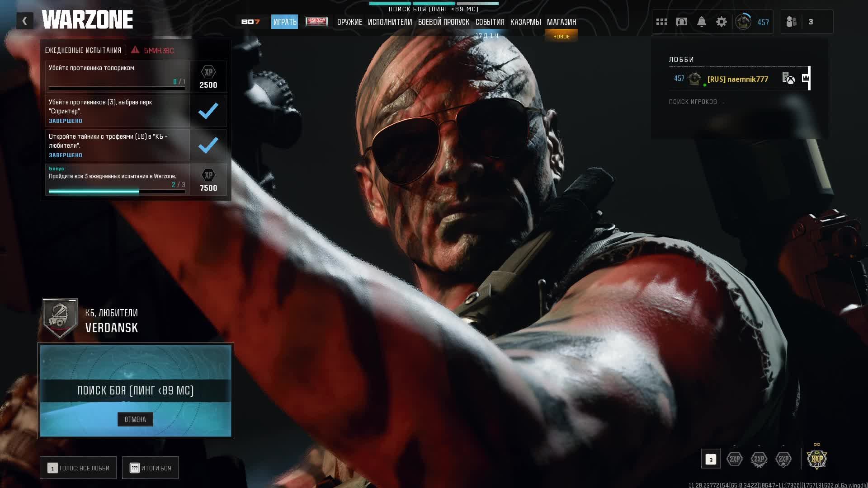Click the НОВОЕ badge under МАГАЗИН
868x488 pixels.
(x=561, y=37)
